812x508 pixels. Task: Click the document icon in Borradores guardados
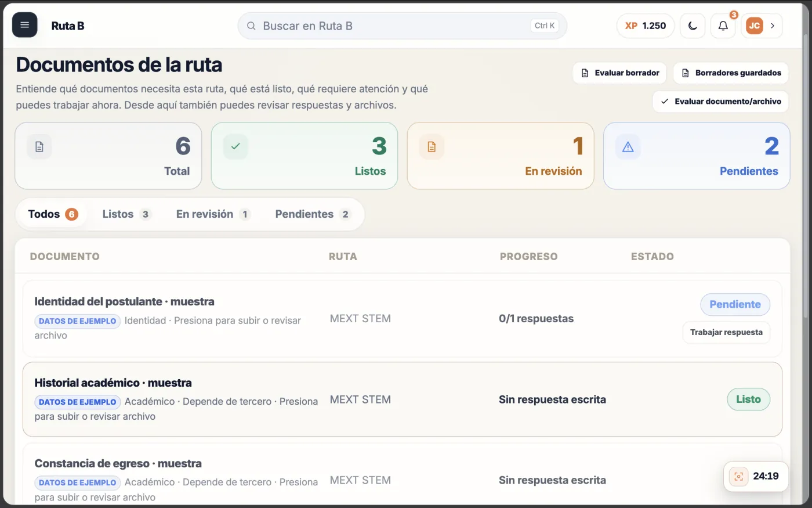point(686,73)
